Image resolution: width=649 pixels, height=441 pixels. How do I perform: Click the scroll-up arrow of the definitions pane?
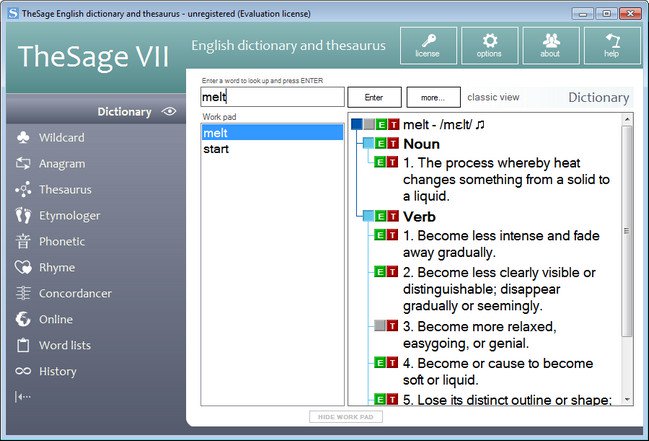tap(627, 119)
